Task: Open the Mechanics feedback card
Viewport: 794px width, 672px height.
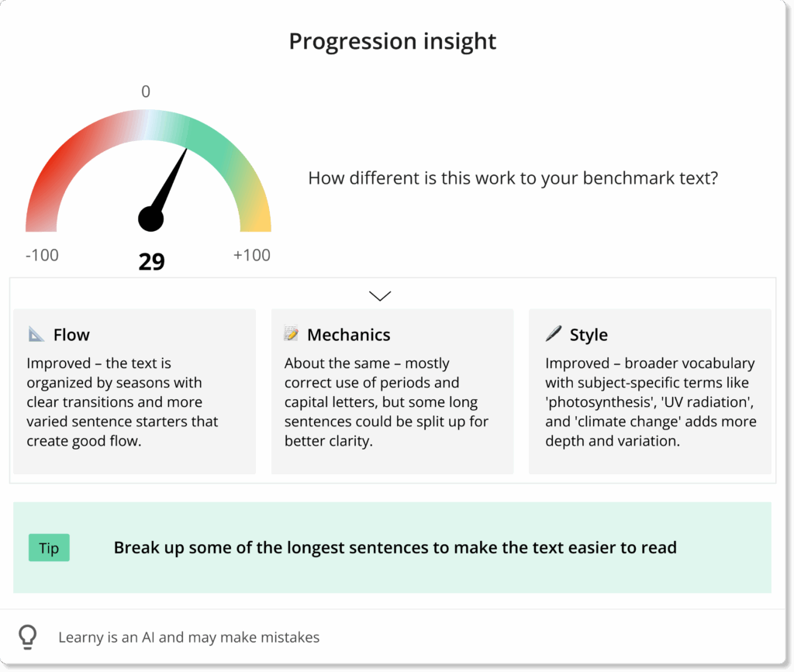Action: 392,391
